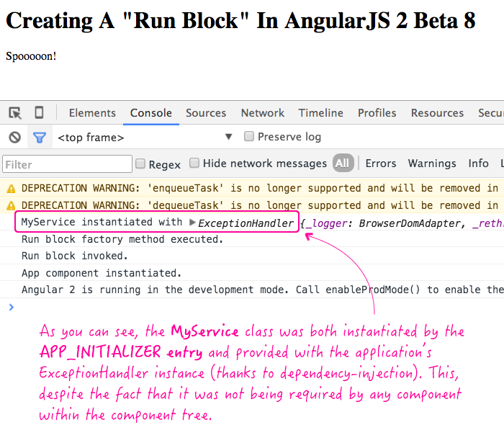504x443 pixels.
Task: Click the enqueueTask DEPRECATION WARNING message
Action: 260,188
